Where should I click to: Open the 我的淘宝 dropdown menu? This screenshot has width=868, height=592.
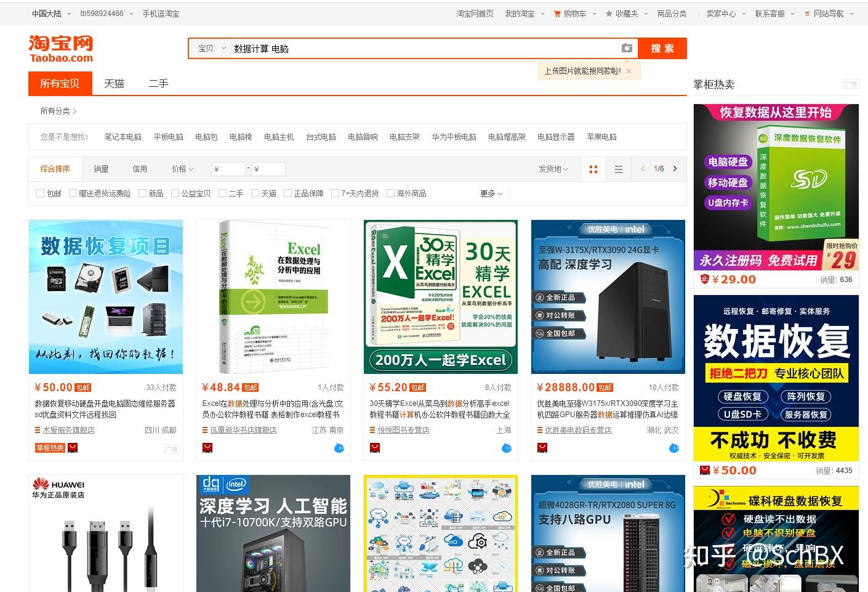click(524, 14)
